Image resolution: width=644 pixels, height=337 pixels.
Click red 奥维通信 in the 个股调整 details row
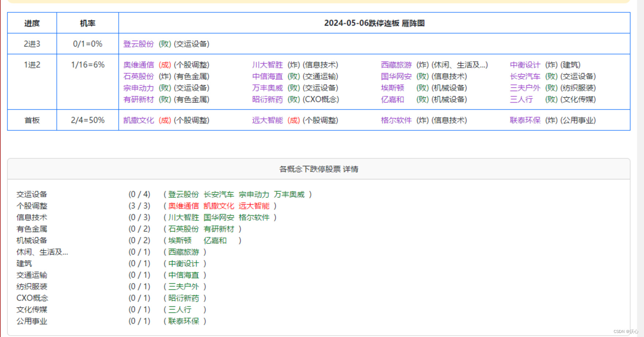(183, 206)
